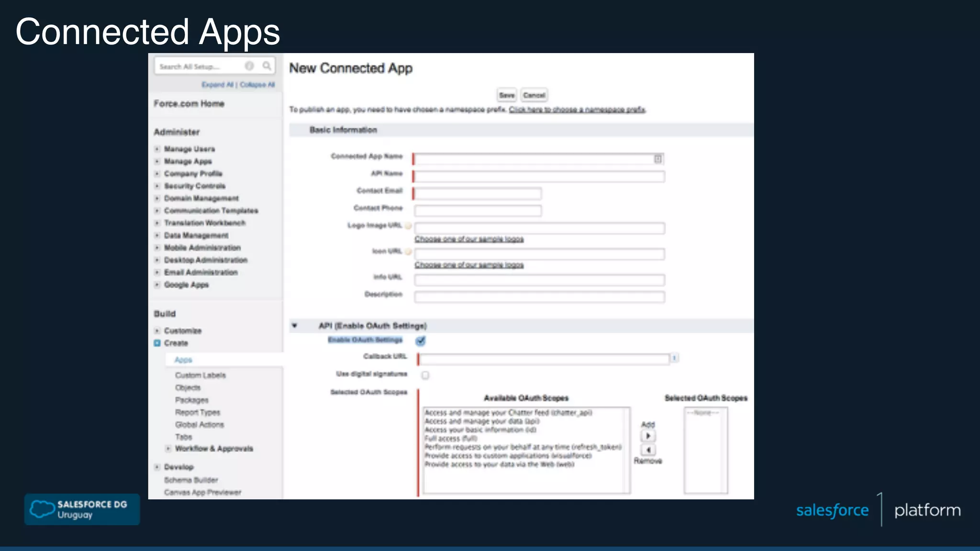Open Custom Labels in sidebar
Viewport: 980px width, 551px height.
200,375
